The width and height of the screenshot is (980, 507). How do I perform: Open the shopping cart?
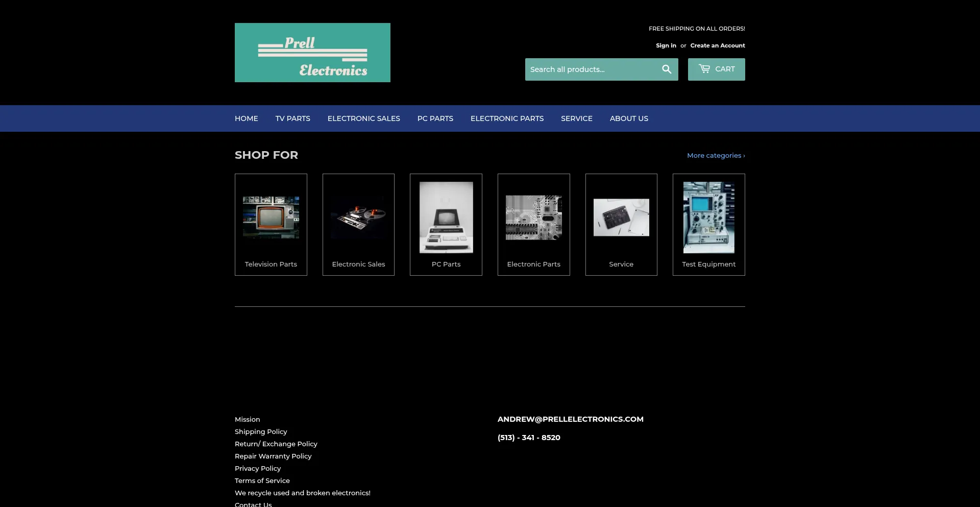coord(716,69)
